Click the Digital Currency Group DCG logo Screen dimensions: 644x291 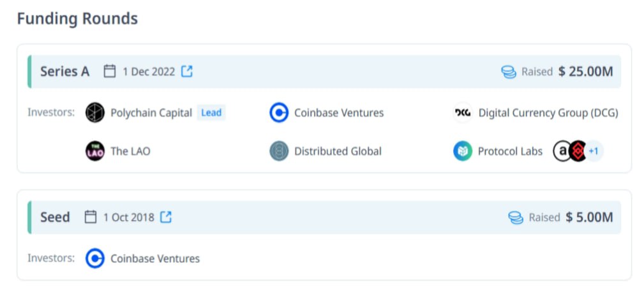pos(463,113)
